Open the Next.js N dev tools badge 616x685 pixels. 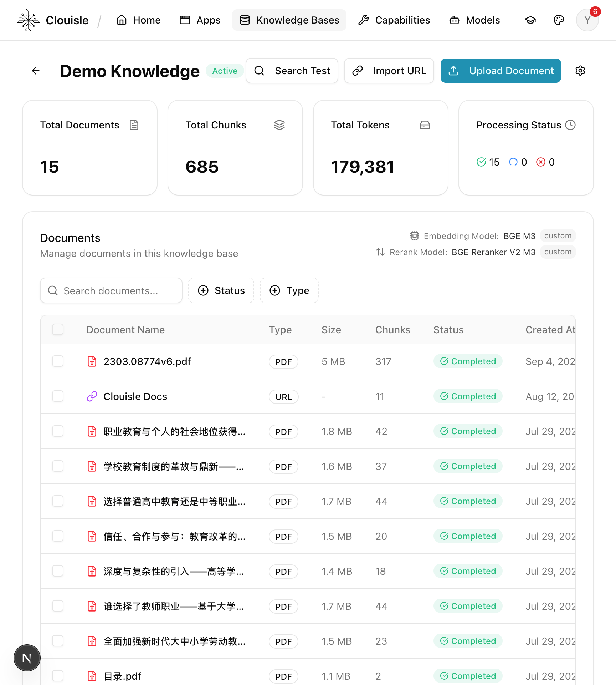(27, 658)
